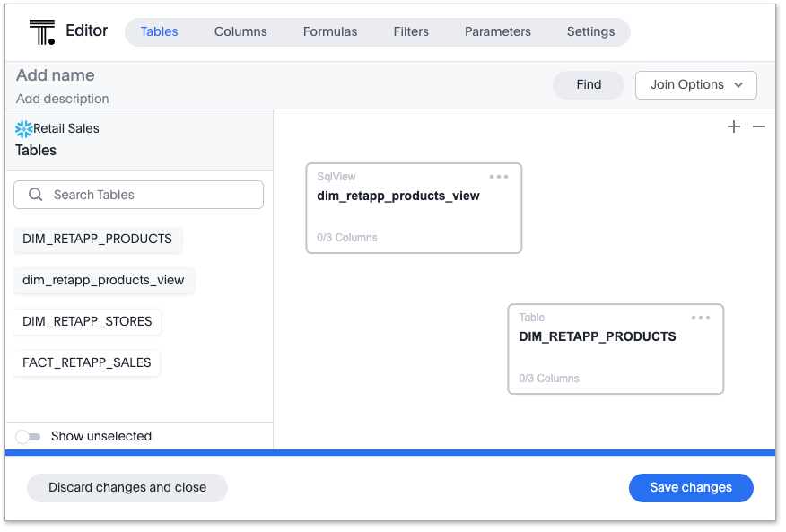Expand the Join Options dropdown
This screenshot has height=532, width=786.
click(696, 85)
